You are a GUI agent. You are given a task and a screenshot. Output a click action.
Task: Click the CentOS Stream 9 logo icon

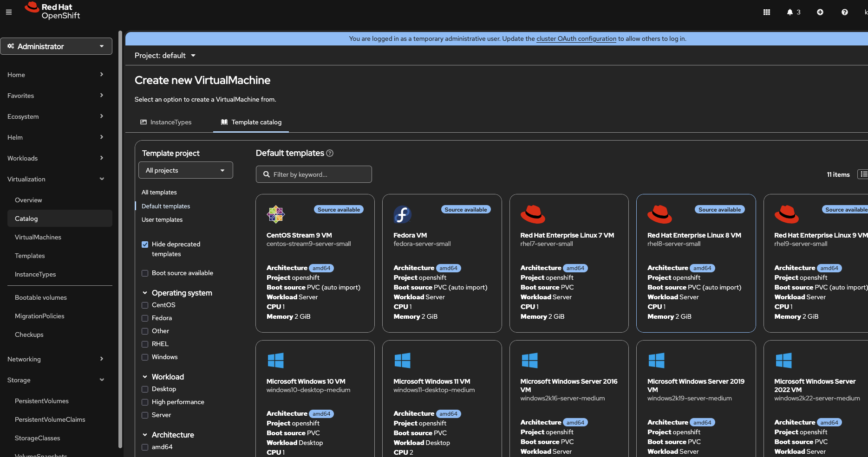coord(275,214)
